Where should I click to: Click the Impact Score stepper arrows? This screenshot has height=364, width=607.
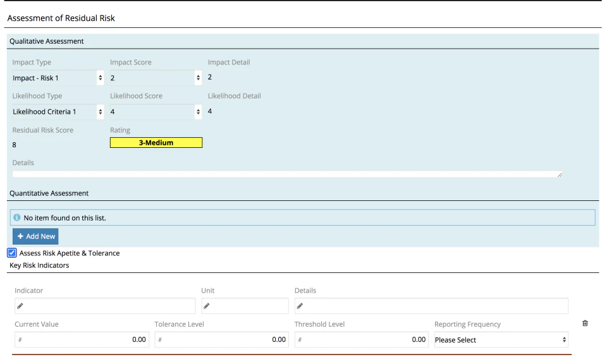[198, 77]
